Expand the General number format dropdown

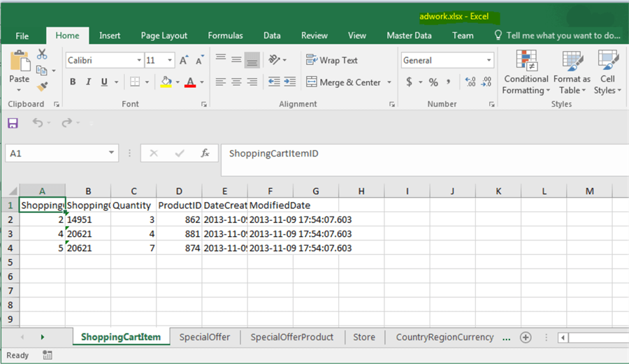pos(489,60)
